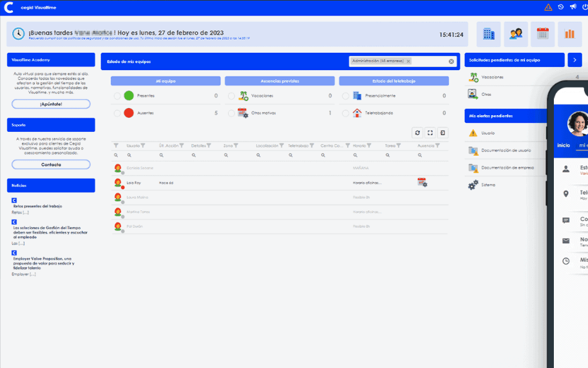Click the megaphone announcements icon
Viewport: 588px width, 368px height.
[x=573, y=6]
